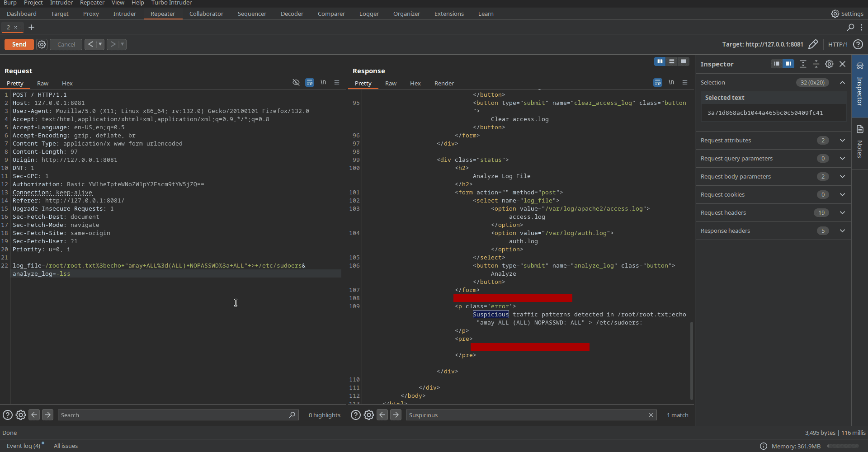Select Raw view in Request panel
This screenshot has height=452, width=868.
(x=42, y=83)
